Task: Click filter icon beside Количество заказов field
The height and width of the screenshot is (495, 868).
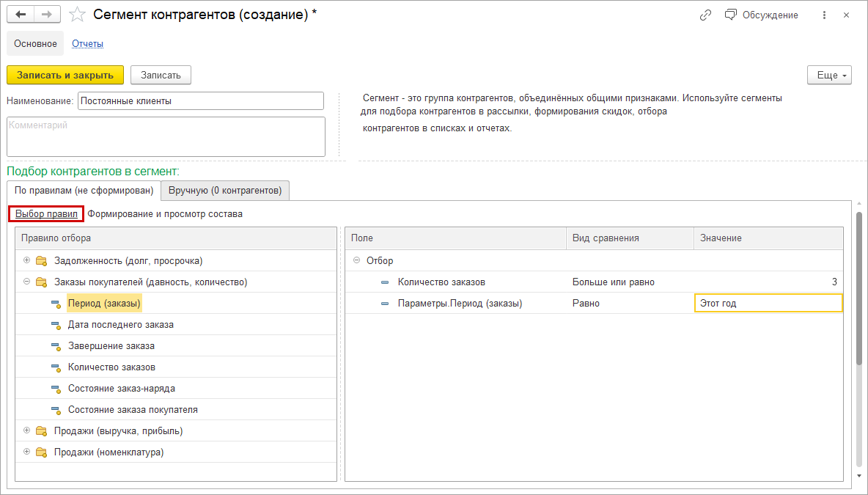Action: [385, 282]
